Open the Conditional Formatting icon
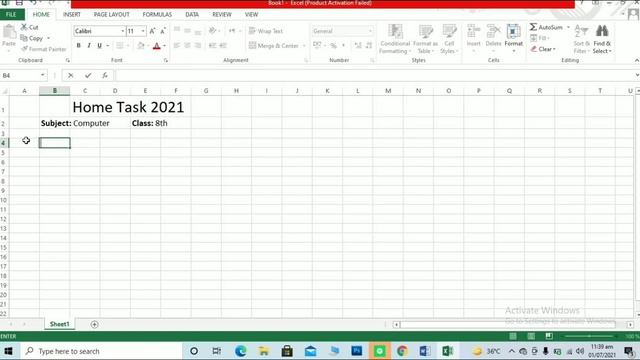 pos(395,32)
